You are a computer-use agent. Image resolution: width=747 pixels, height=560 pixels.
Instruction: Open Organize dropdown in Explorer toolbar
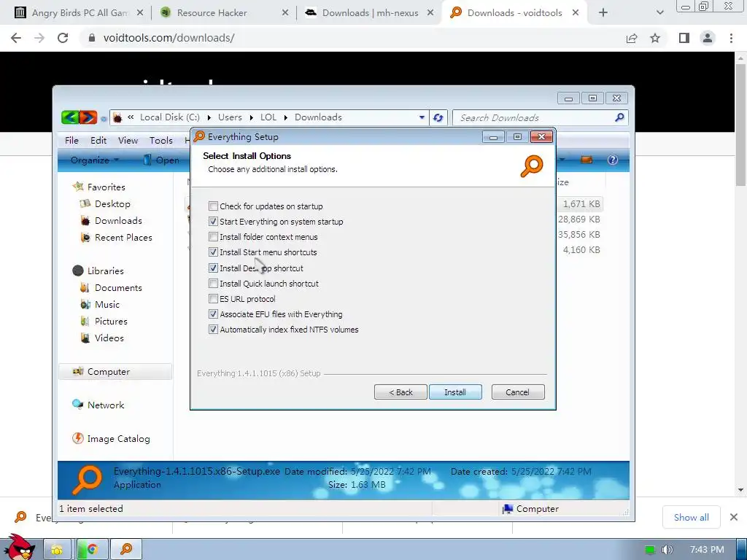[94, 160]
